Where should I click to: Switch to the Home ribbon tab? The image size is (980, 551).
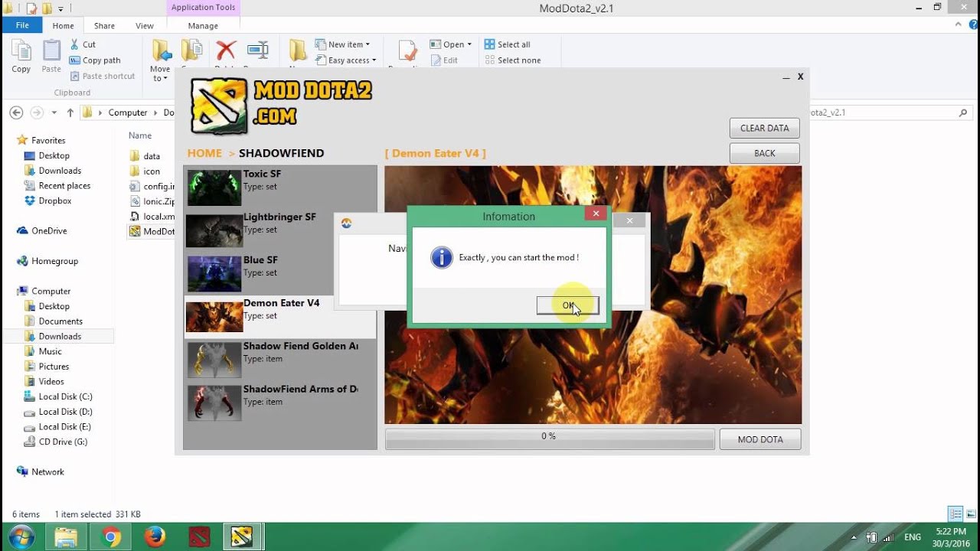[x=63, y=26]
